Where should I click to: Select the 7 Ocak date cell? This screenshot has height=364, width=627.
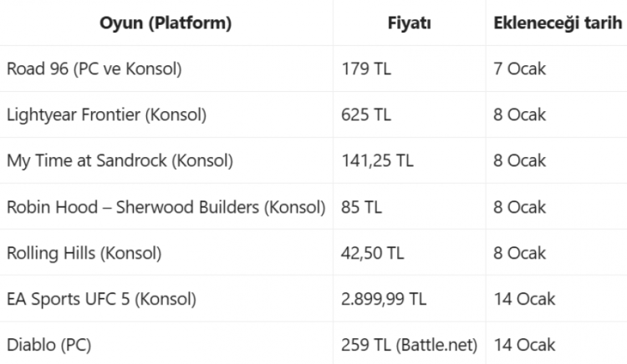coord(519,68)
